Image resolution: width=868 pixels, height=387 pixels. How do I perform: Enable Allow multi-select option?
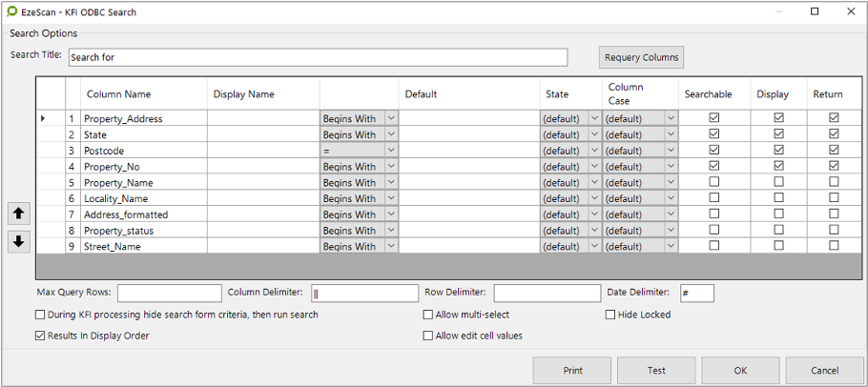[x=428, y=315]
